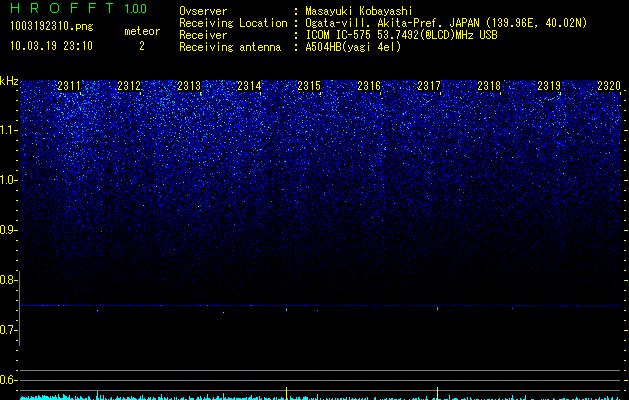Image resolution: width=629 pixels, height=400 pixels.
Task: Click the Ovserver label
Action: pos(203,11)
